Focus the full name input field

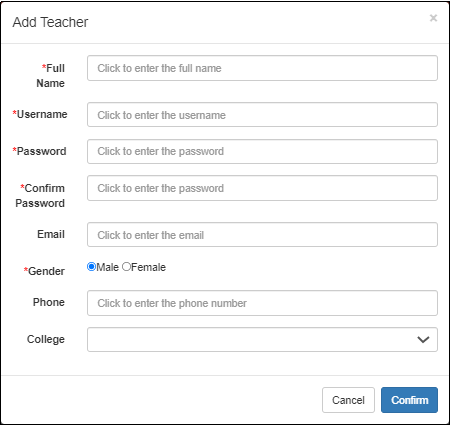pos(262,68)
